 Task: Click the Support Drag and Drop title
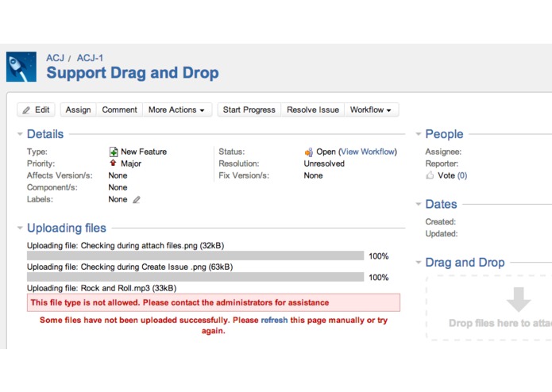click(x=133, y=73)
